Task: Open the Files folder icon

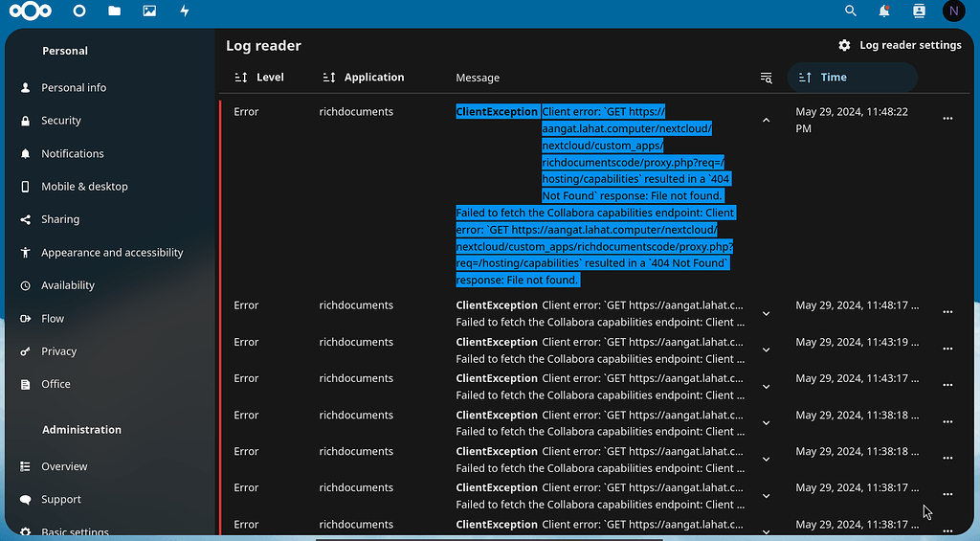Action: pos(115,11)
